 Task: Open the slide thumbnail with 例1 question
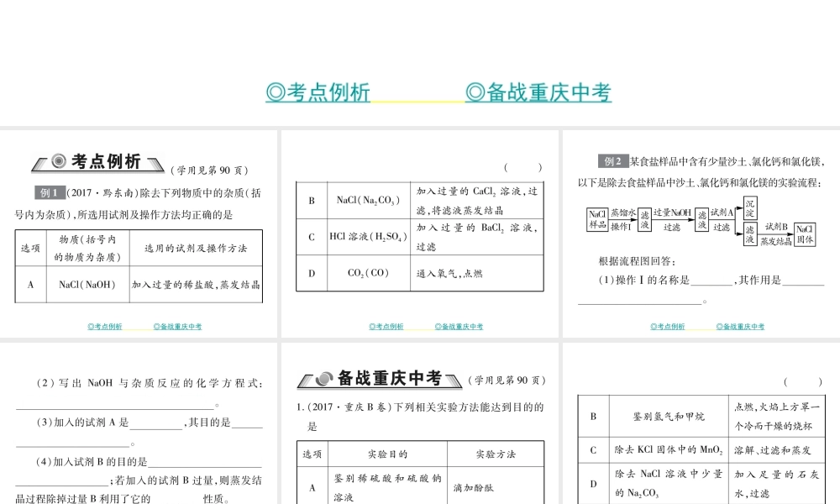(139, 234)
